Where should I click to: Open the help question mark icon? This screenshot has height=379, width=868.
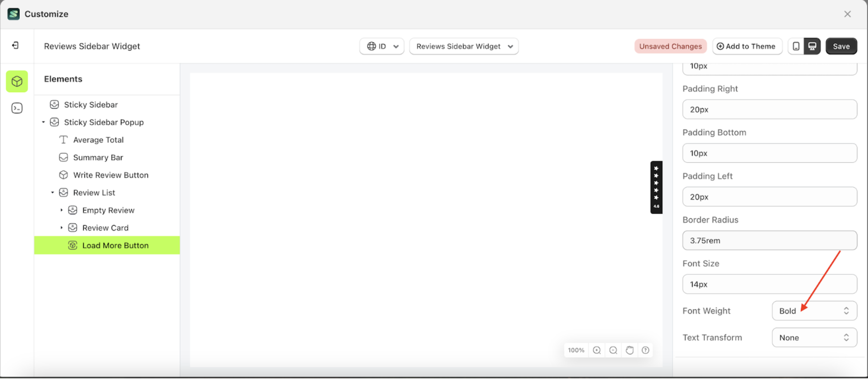tap(646, 350)
